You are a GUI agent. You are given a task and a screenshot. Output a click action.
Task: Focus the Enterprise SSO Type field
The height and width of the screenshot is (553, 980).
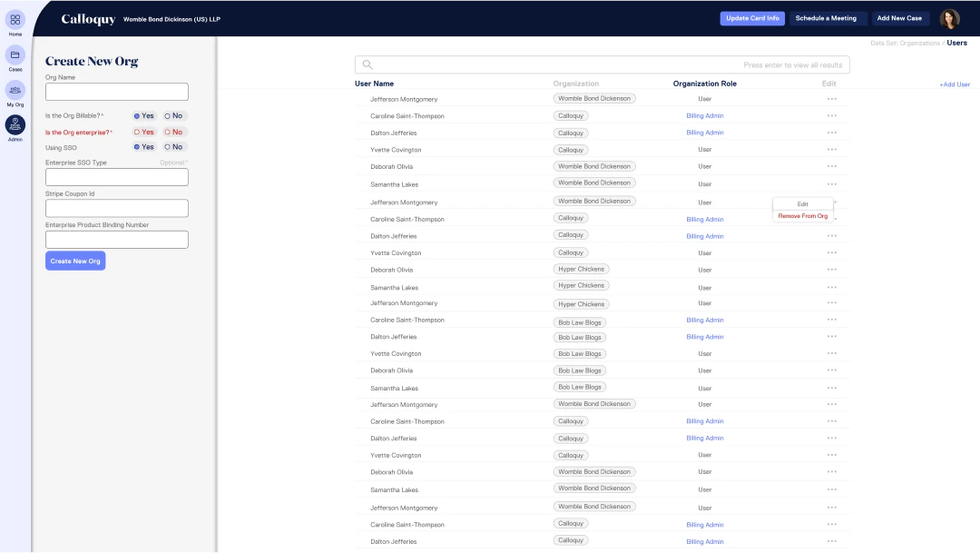coord(117,177)
